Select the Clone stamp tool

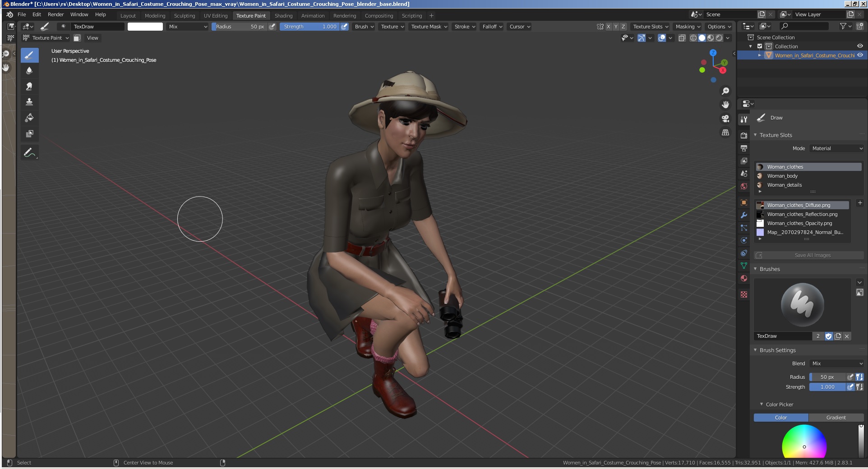29,102
